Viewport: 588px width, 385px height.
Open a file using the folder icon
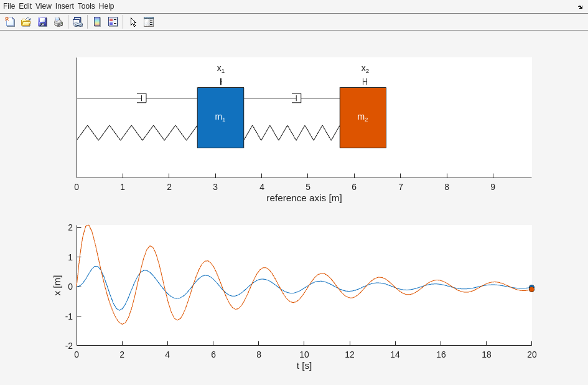tap(26, 22)
